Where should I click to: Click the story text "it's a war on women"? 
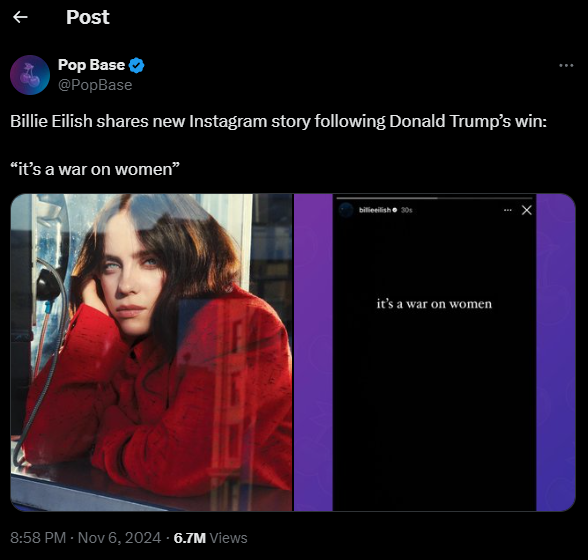[434, 304]
